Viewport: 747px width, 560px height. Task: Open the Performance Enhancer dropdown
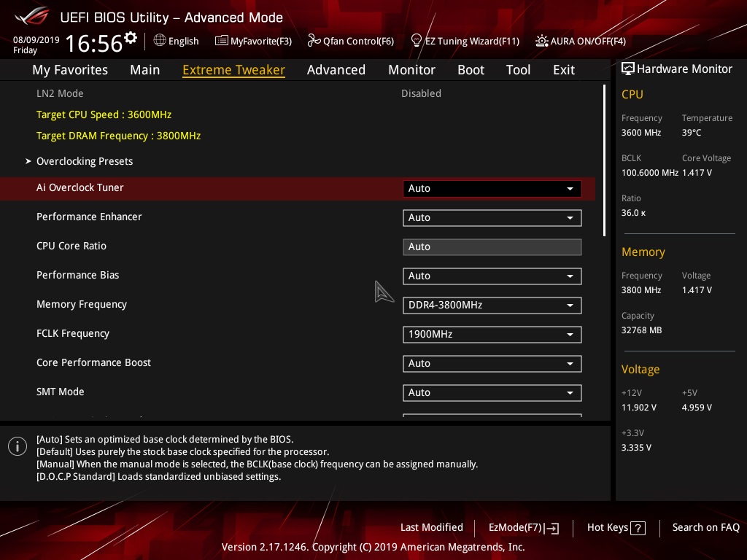[x=492, y=217]
